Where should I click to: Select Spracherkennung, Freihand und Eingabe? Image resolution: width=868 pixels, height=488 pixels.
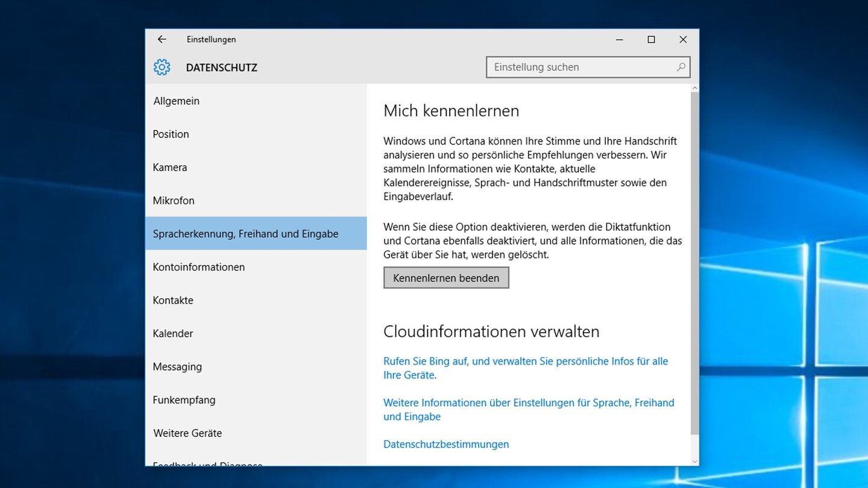click(x=256, y=233)
